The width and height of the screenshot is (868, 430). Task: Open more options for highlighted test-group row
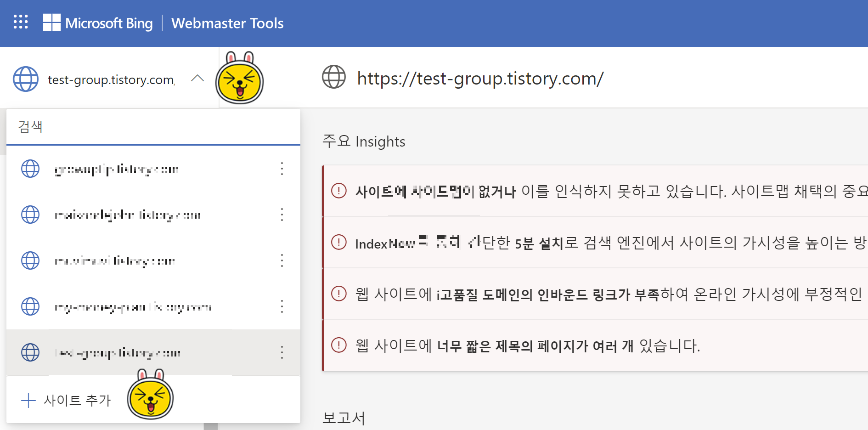coord(282,352)
